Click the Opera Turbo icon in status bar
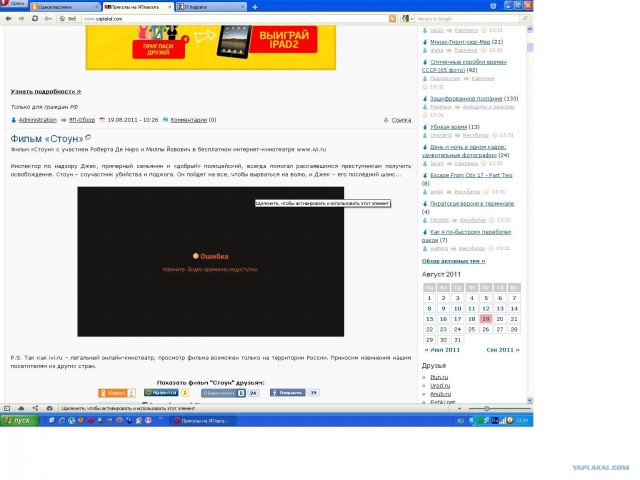Viewport: 640px width, 480px height. coord(49,408)
